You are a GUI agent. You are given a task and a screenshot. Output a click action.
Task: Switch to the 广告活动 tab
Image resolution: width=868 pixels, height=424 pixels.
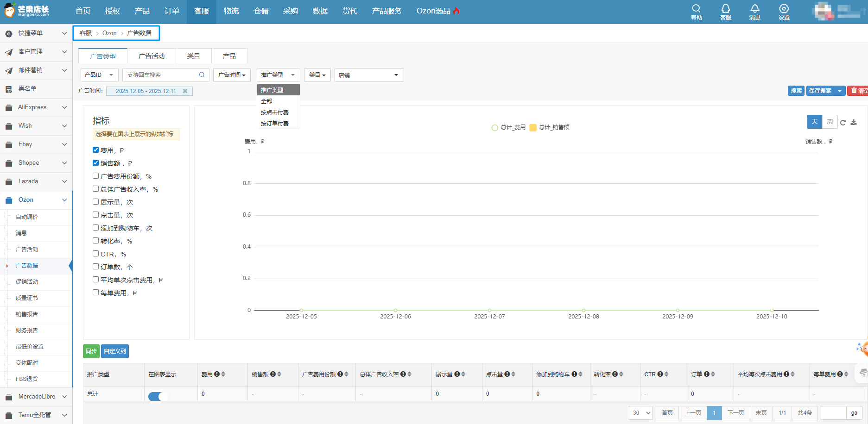[152, 56]
